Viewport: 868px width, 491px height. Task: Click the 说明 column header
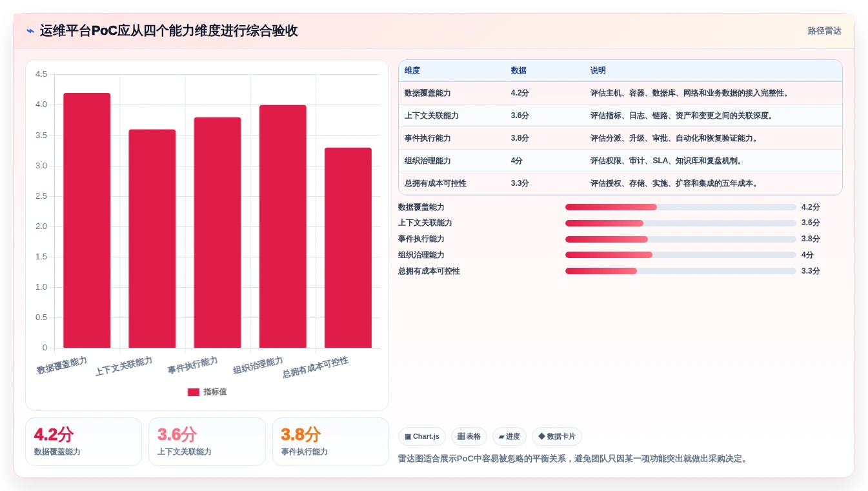point(598,70)
